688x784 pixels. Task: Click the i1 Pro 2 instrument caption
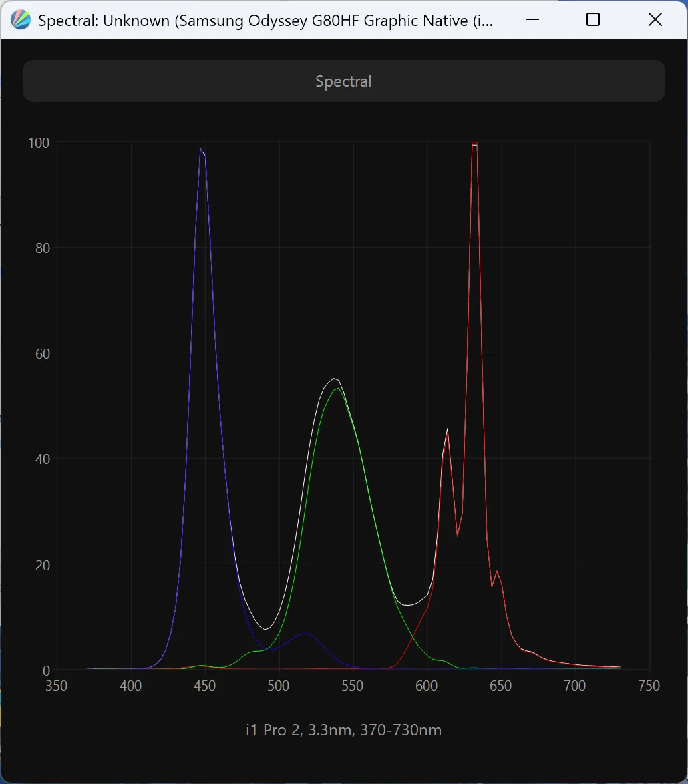pos(343,730)
